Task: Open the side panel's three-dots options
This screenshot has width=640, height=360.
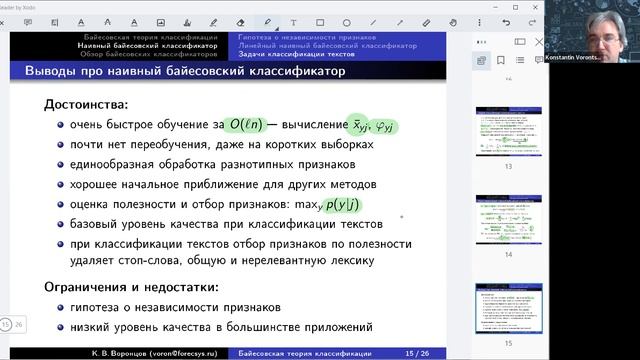Action: tap(482, 42)
